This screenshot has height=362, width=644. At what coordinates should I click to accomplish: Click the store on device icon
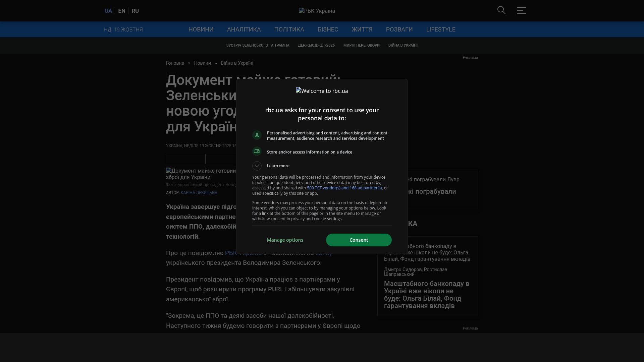click(257, 152)
